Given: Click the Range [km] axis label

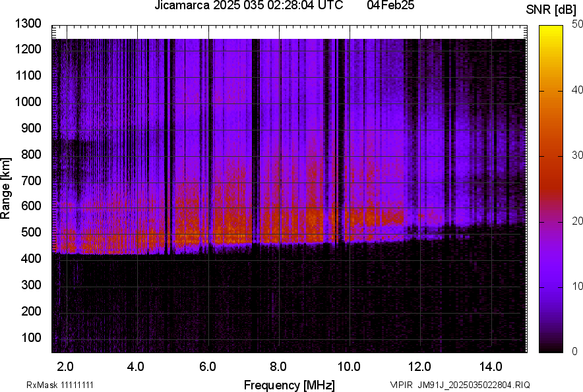Looking at the screenshot, I should [x=6, y=188].
